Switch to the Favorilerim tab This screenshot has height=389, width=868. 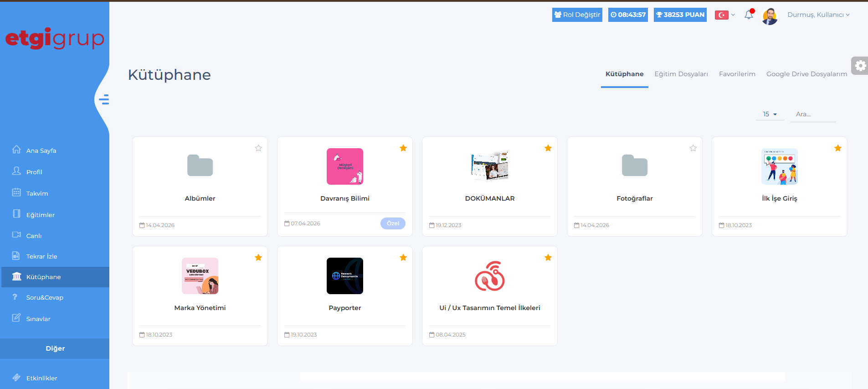pyautogui.click(x=737, y=74)
